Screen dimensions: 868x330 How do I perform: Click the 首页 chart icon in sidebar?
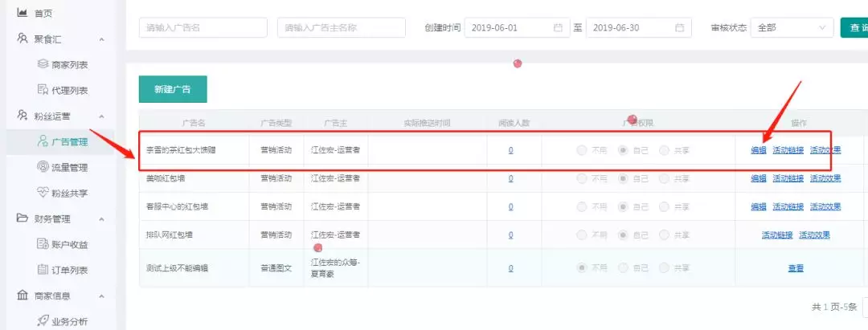pos(22,13)
